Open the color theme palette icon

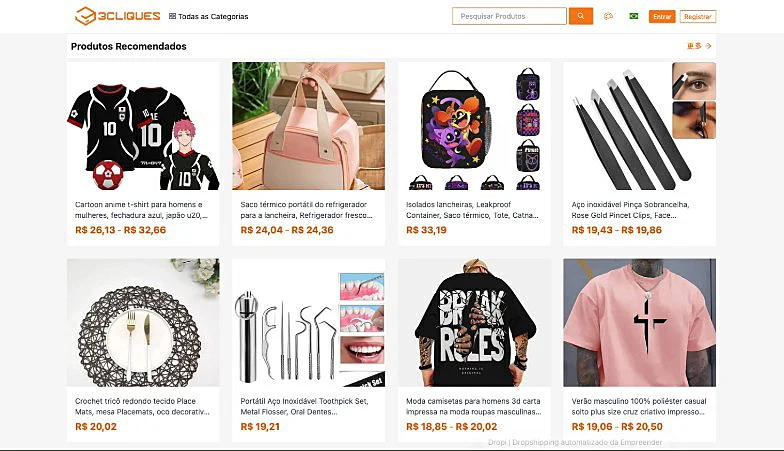click(x=608, y=16)
